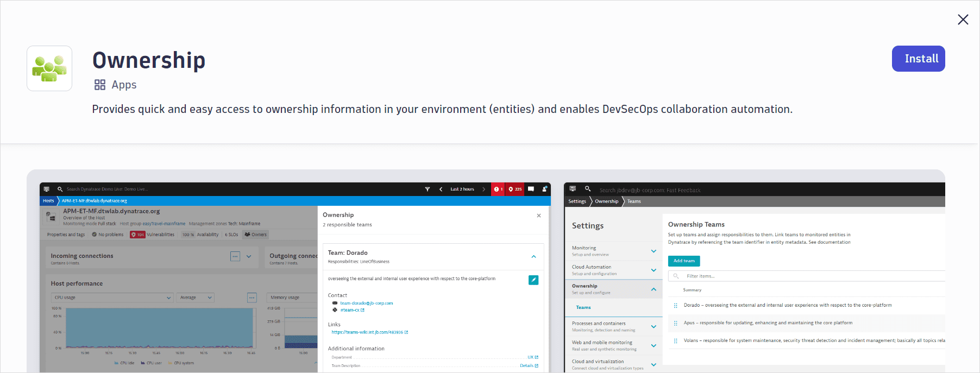Click the Dynatrace menu icon in host screenshot
The width and height of the screenshot is (980, 373).
coord(47,189)
